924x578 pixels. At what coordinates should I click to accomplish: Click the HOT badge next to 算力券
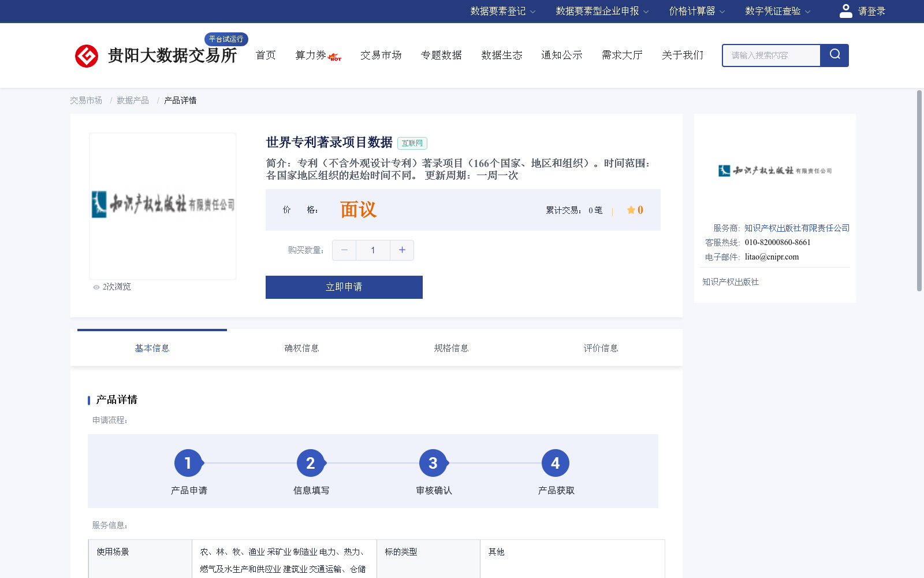334,57
